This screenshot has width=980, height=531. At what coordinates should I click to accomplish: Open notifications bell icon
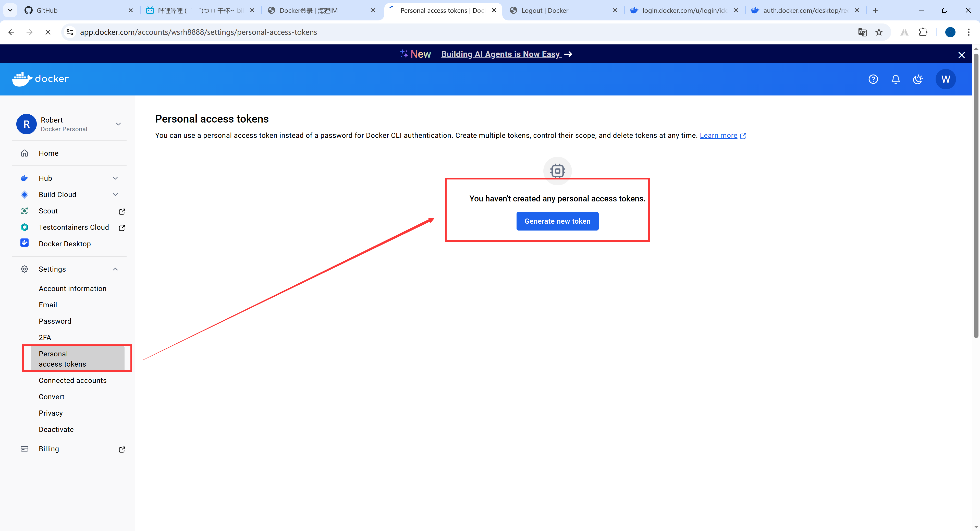tap(896, 79)
